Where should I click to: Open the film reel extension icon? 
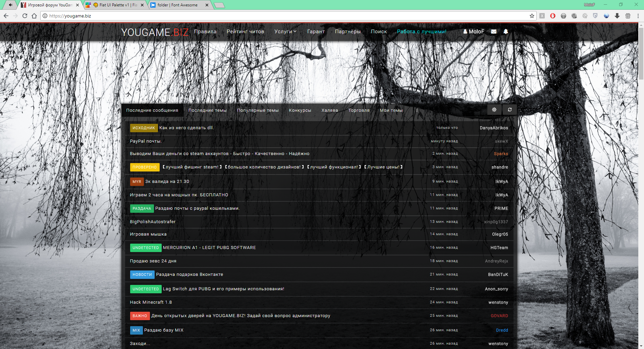[574, 16]
